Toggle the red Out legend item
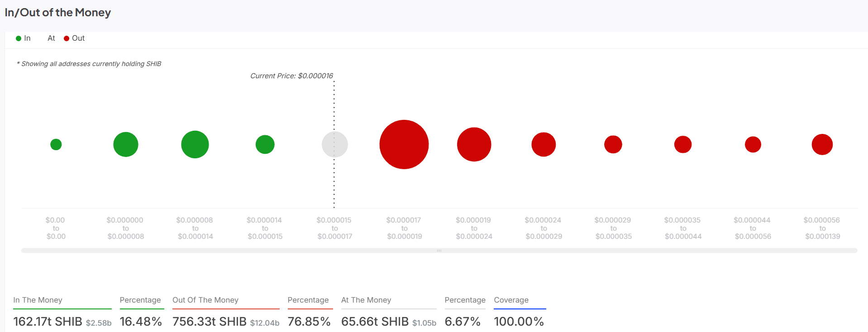The image size is (868, 332). 74,38
